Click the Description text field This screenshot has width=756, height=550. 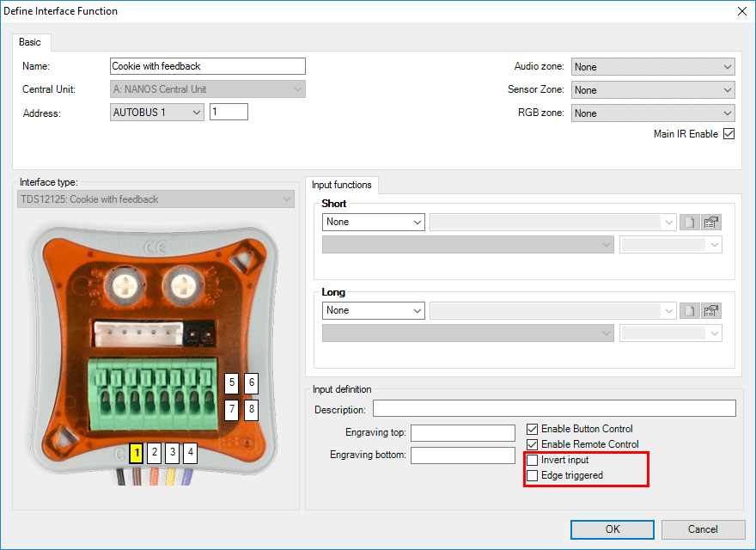tap(554, 408)
